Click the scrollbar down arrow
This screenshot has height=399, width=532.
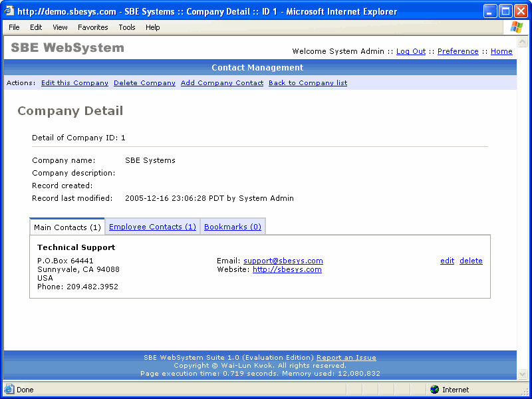click(x=522, y=374)
